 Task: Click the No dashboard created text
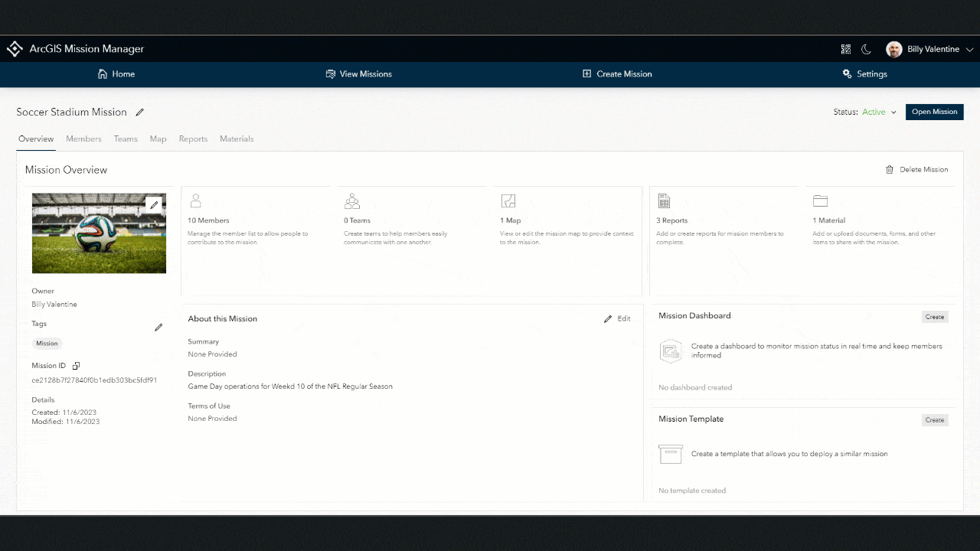click(695, 388)
